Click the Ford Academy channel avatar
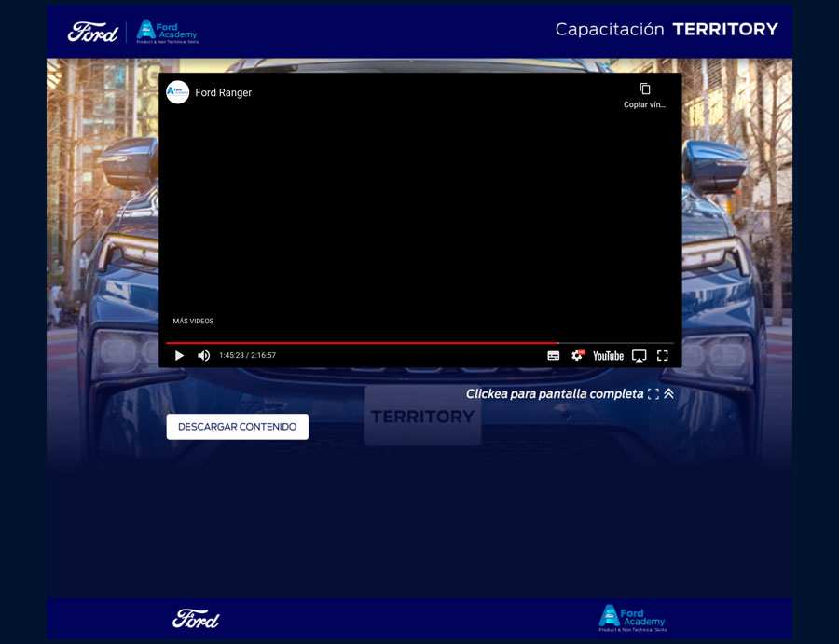Screen dimensions: 839x644 [177, 92]
